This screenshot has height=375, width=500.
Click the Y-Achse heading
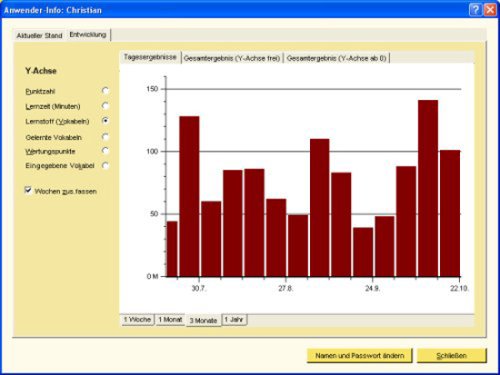[x=41, y=71]
